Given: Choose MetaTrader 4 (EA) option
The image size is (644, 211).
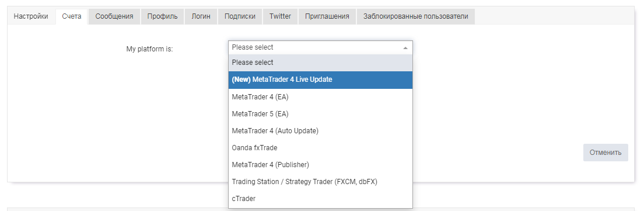Looking at the screenshot, I should [320, 97].
